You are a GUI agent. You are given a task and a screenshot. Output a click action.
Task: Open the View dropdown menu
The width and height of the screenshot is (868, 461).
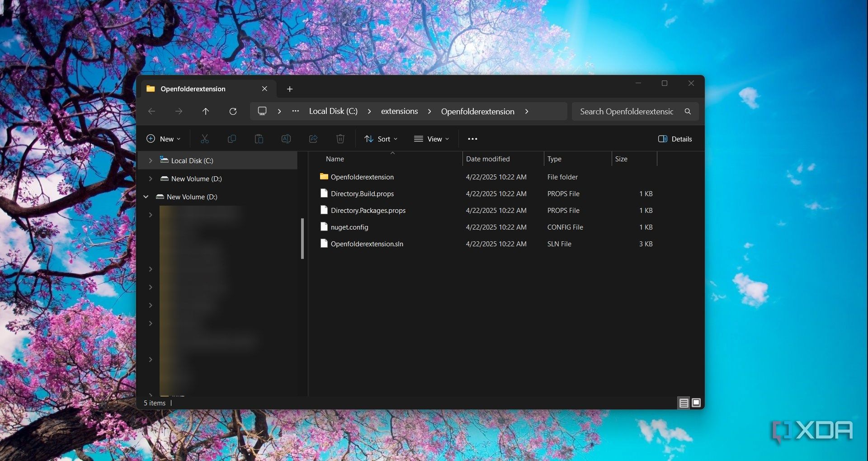(432, 139)
